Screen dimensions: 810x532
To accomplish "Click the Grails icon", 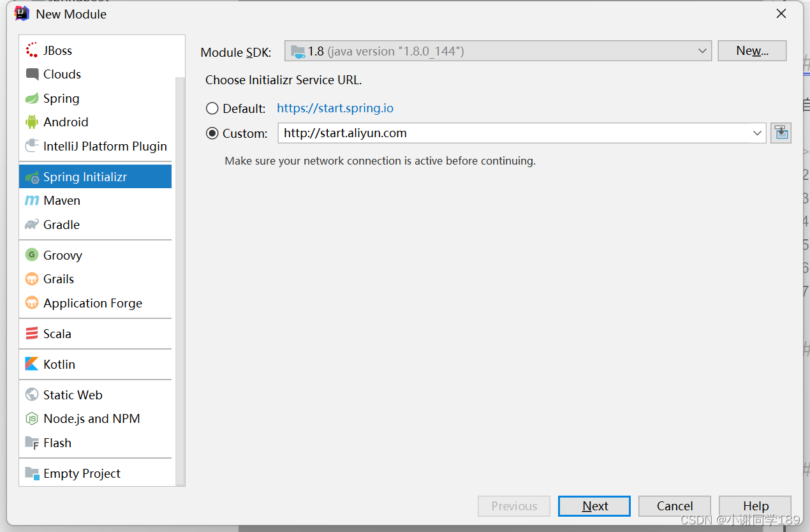I will (x=32, y=279).
